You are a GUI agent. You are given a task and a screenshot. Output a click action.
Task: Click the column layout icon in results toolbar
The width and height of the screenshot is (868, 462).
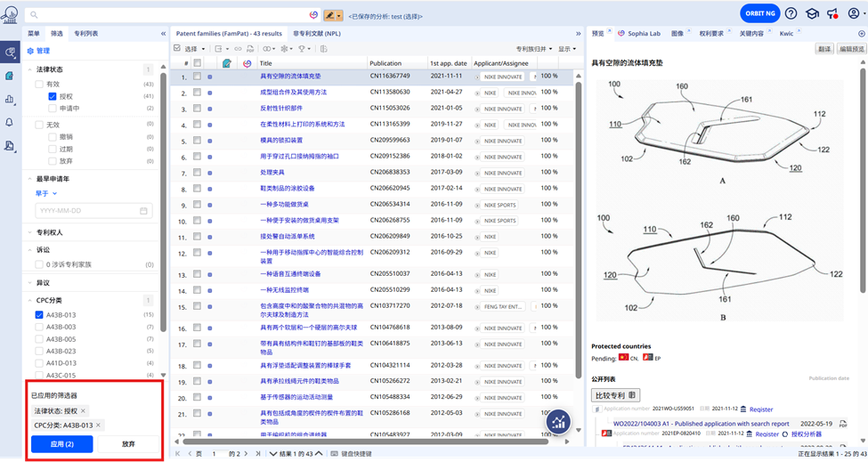(x=324, y=49)
